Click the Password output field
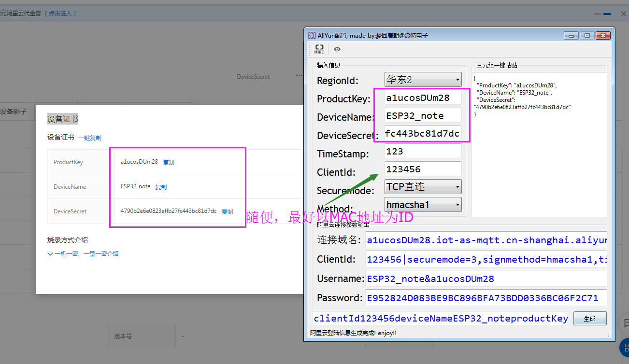629x364 pixels. [486, 298]
